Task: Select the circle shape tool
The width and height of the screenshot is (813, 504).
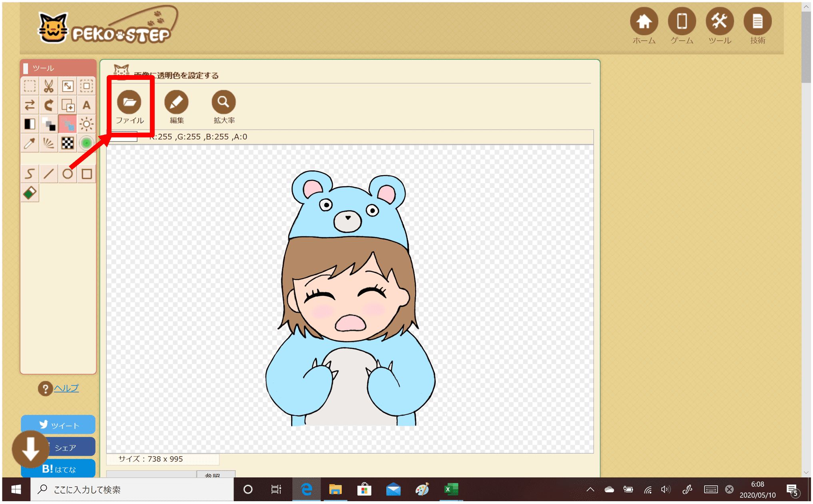Action: click(x=68, y=174)
